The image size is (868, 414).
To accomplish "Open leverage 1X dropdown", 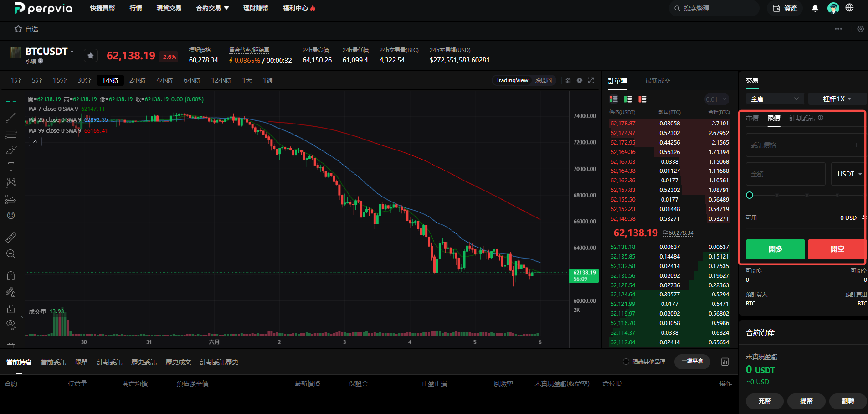I will [x=837, y=99].
